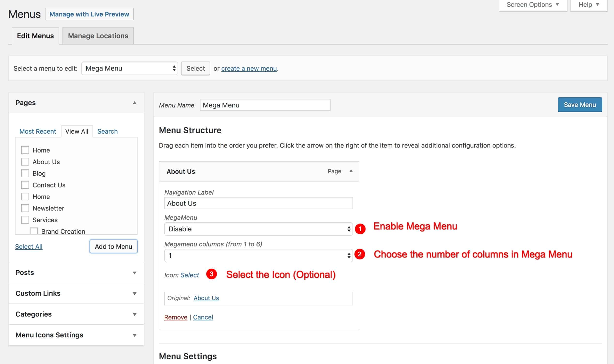614x364 pixels.
Task: Click the Add to Menu button
Action: 113,247
